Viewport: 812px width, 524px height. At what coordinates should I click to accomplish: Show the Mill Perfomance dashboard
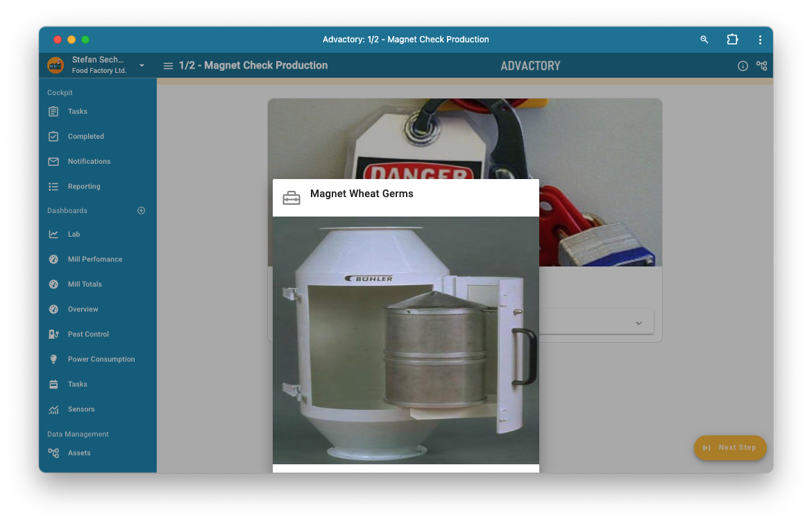coord(94,260)
